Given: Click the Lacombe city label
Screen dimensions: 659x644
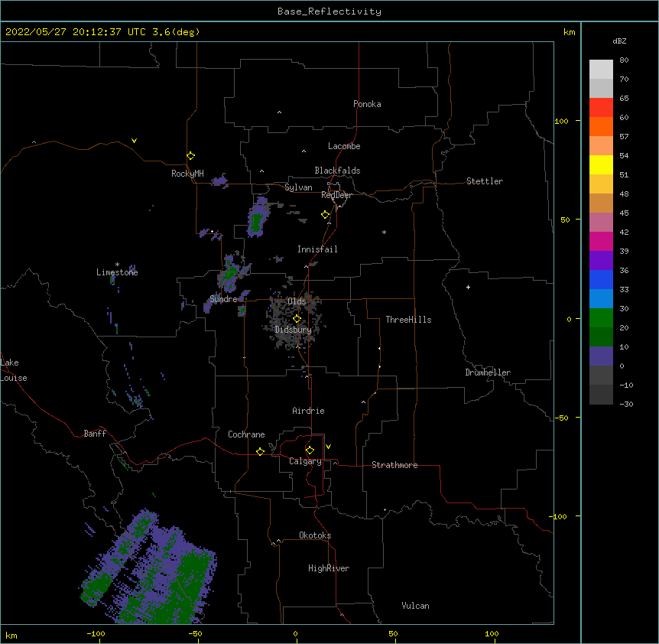Looking at the screenshot, I should tap(344, 146).
